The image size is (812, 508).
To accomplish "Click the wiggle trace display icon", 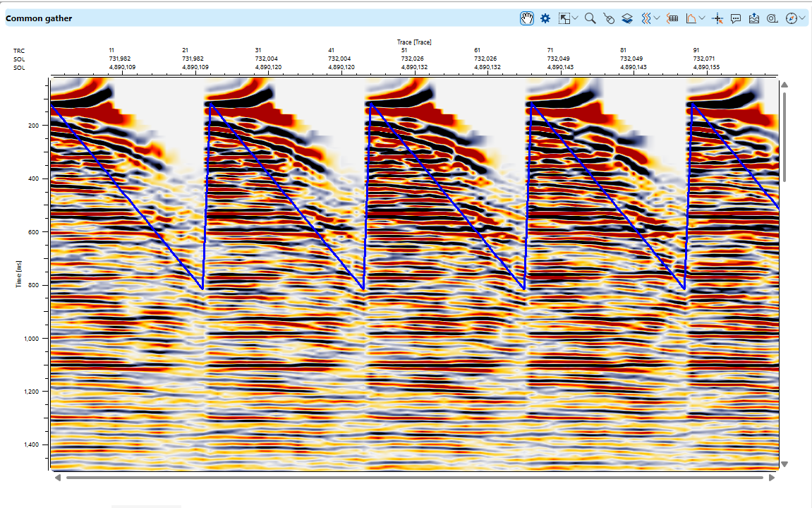I will (x=646, y=18).
